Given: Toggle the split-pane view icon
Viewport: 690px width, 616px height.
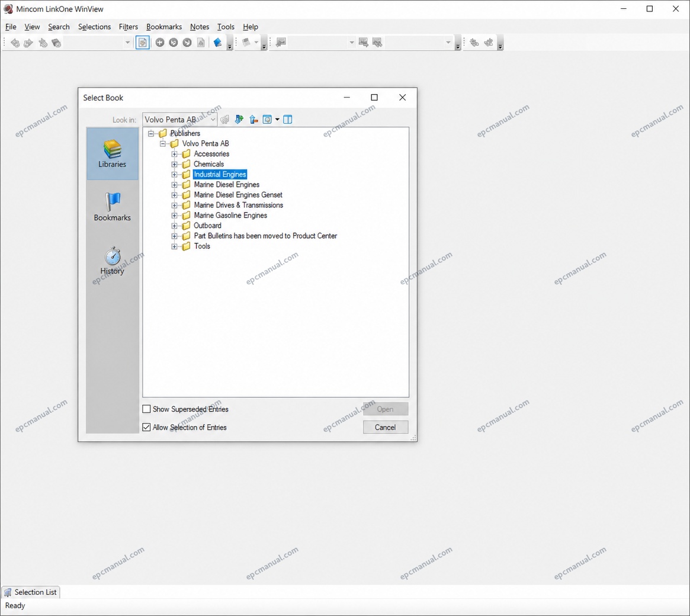Looking at the screenshot, I should 287,119.
